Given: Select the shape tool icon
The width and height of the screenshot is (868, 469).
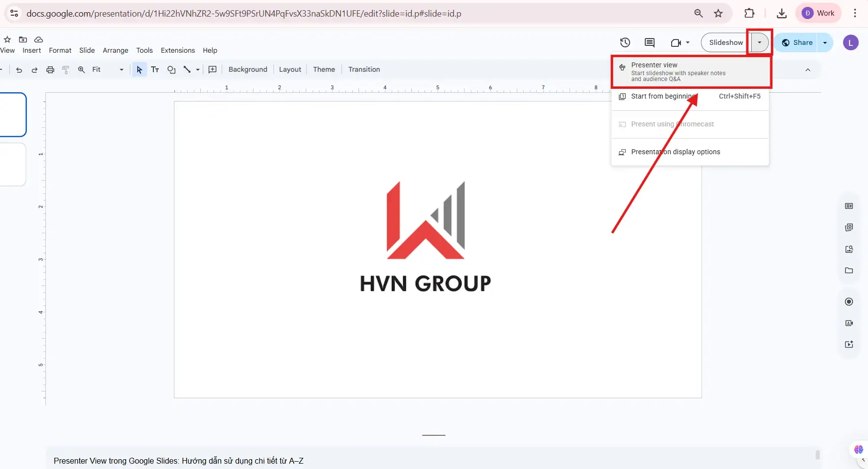Looking at the screenshot, I should (171, 70).
